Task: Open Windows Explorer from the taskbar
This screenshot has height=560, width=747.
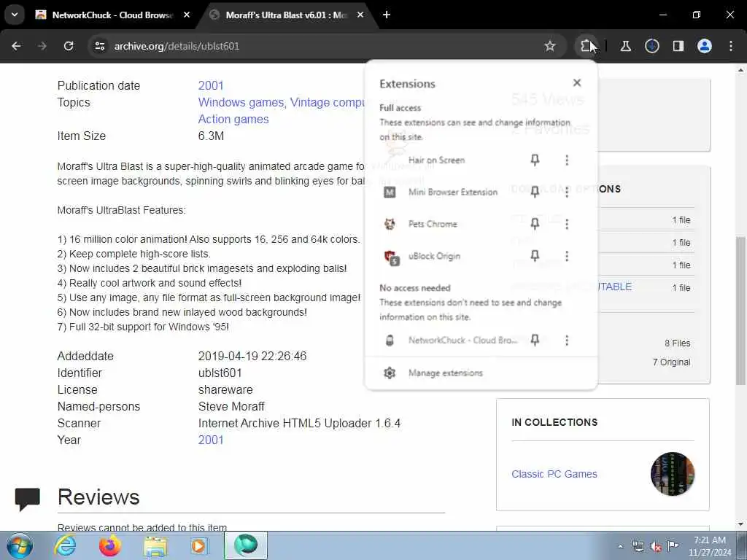Action: 155,545
